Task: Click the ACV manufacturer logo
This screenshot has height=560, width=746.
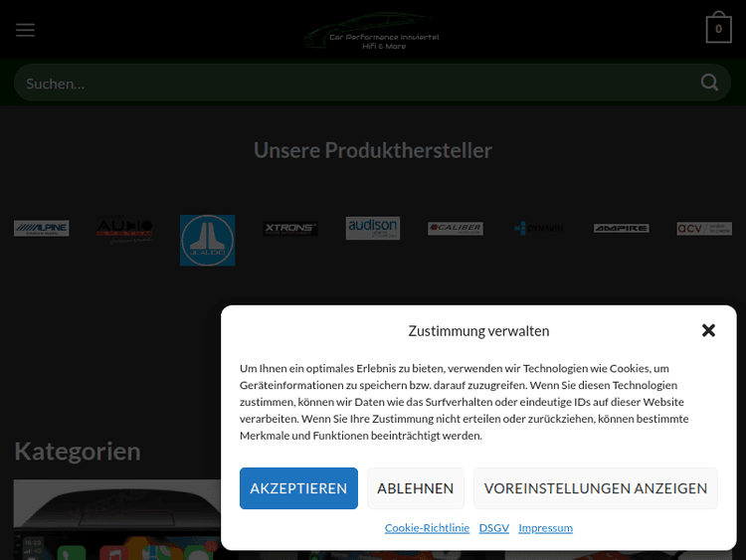Action: point(704,229)
